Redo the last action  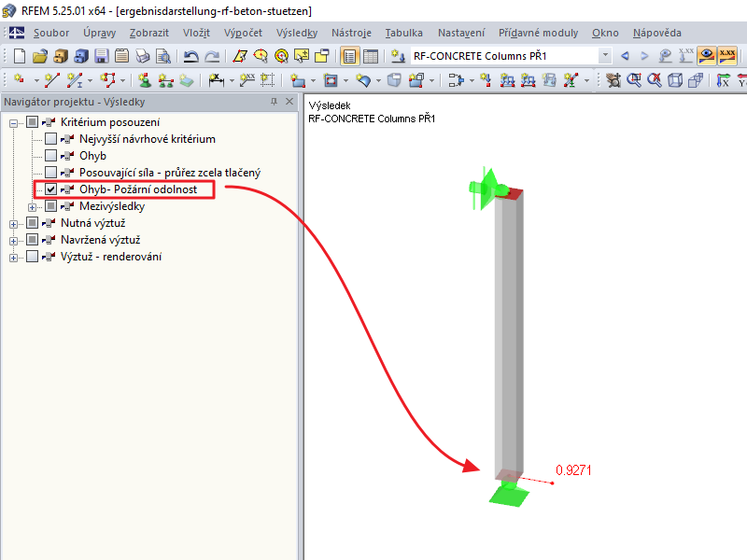212,56
